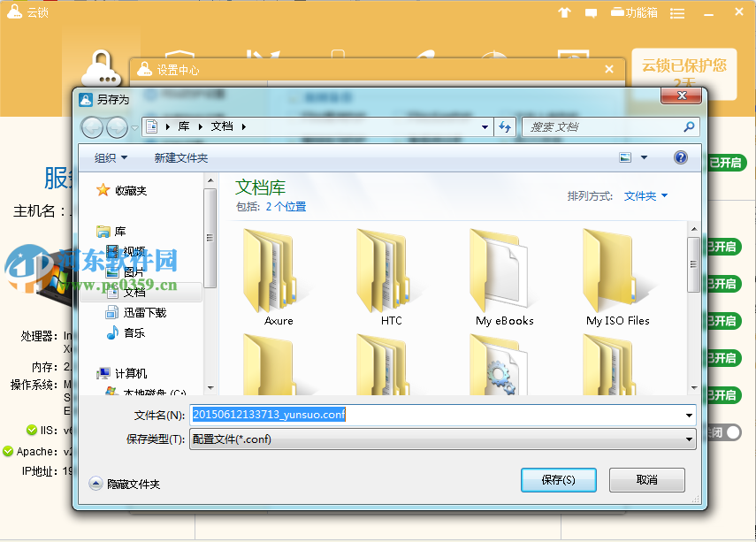Click the skin (shirt) icon in Yunsuo title bar

pos(565,12)
